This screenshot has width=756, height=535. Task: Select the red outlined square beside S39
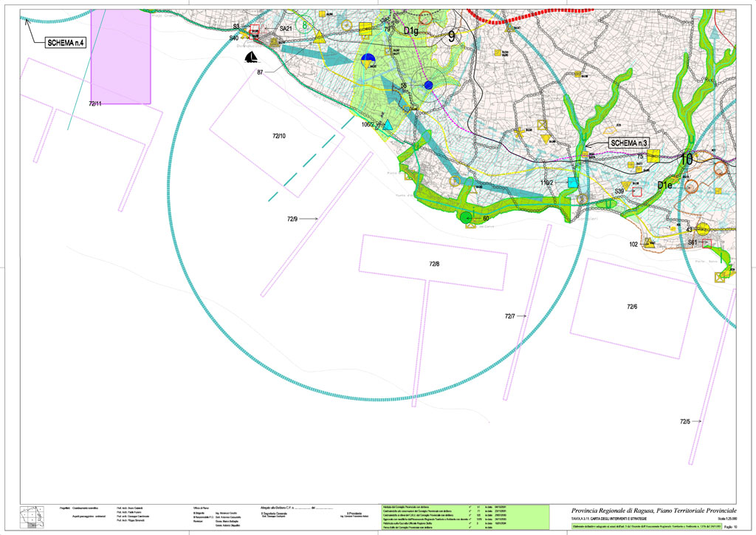click(x=638, y=191)
